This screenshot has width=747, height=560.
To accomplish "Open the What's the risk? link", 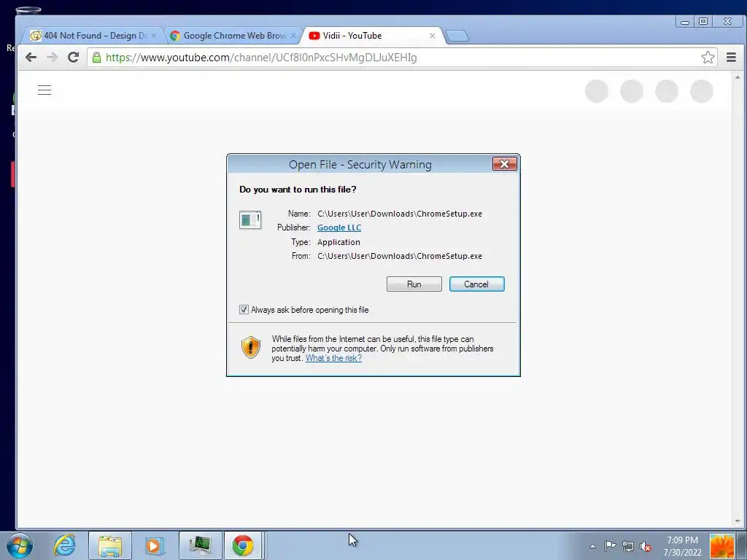I will tap(333, 358).
